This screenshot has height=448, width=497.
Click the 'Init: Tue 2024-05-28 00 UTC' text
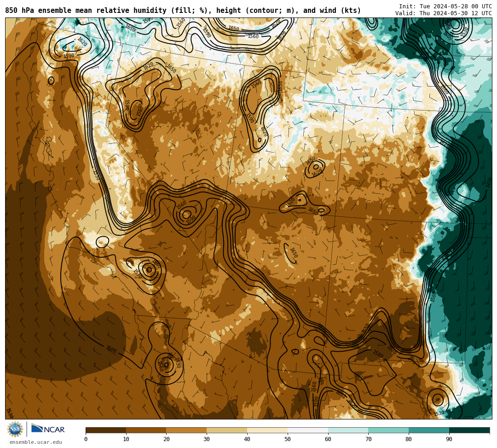[x=445, y=6]
